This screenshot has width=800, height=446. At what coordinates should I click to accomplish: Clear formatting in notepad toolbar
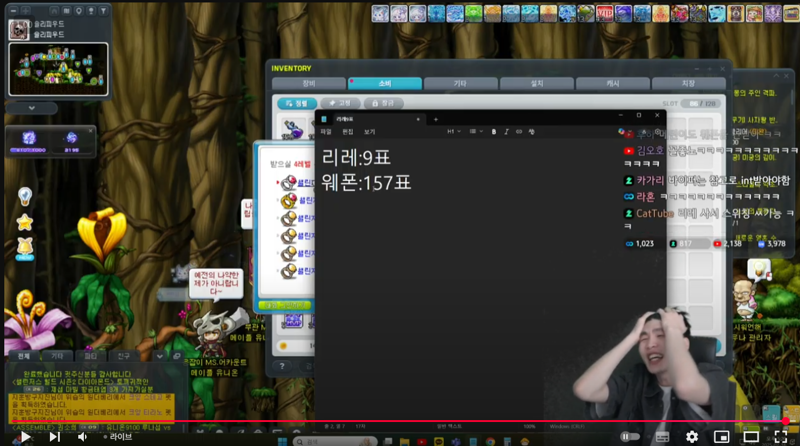[x=532, y=132]
